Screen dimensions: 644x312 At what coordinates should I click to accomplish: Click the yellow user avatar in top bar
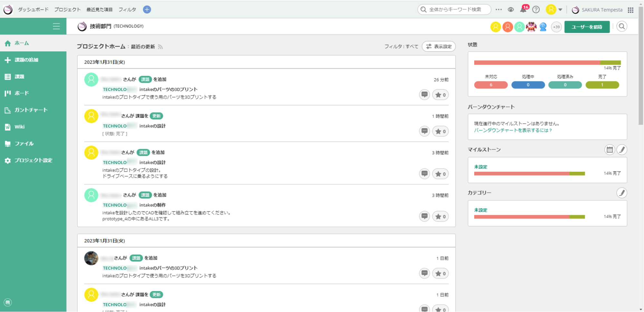pyautogui.click(x=551, y=10)
